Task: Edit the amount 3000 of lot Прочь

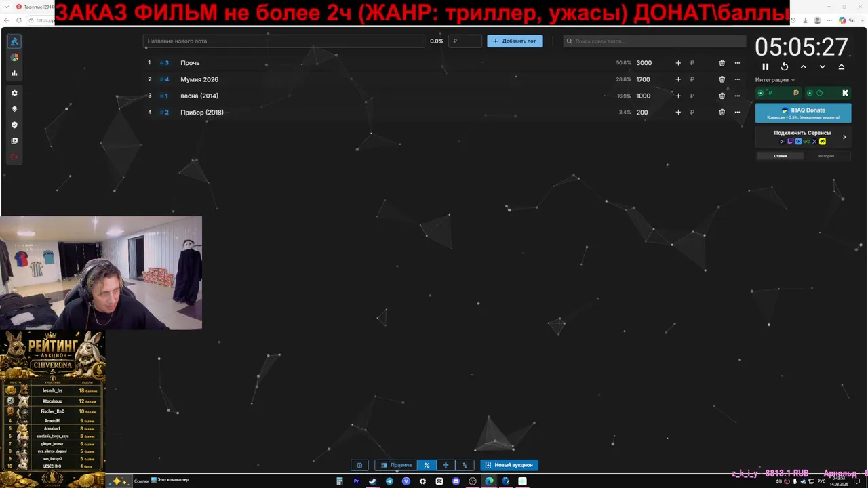Action: point(644,63)
